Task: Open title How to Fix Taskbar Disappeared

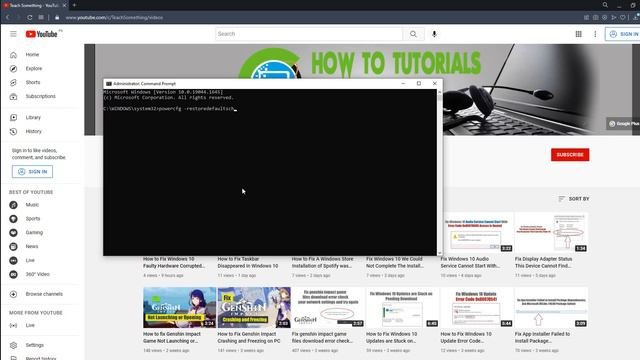Action: (x=248, y=262)
